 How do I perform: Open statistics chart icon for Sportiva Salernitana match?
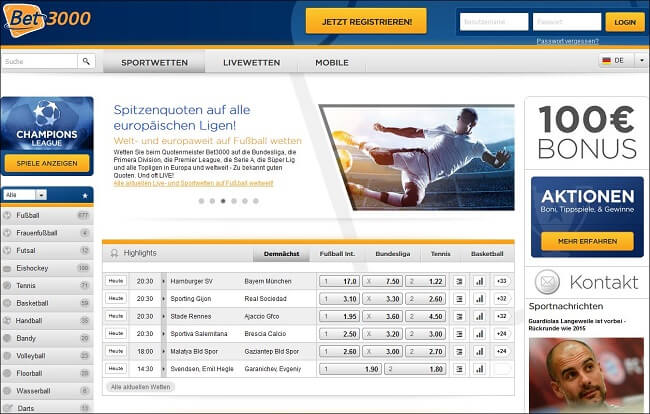pyautogui.click(x=480, y=334)
